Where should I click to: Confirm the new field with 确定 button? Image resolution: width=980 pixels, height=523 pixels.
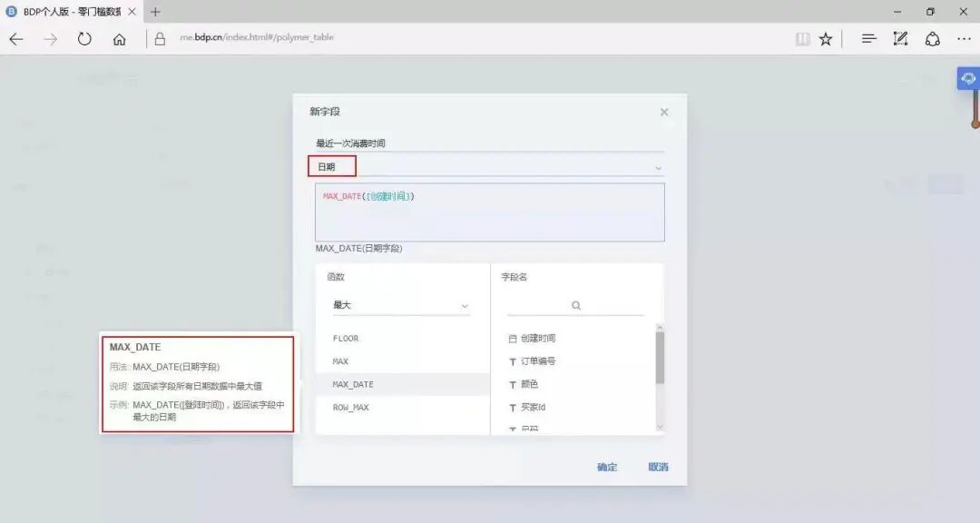pos(606,467)
